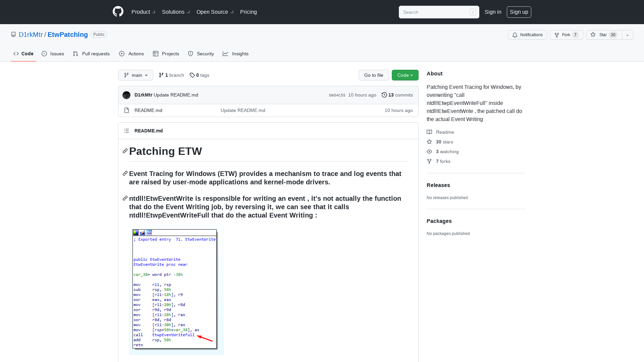Expand the green Code download dropdown
644x362 pixels.
coord(405,75)
